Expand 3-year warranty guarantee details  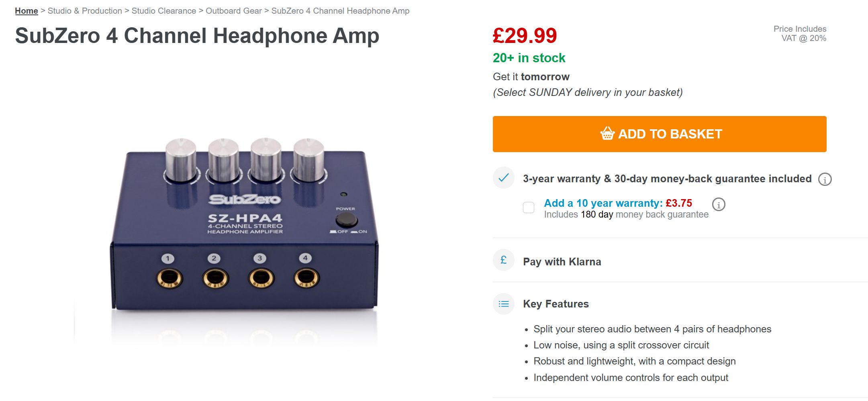coord(667,179)
